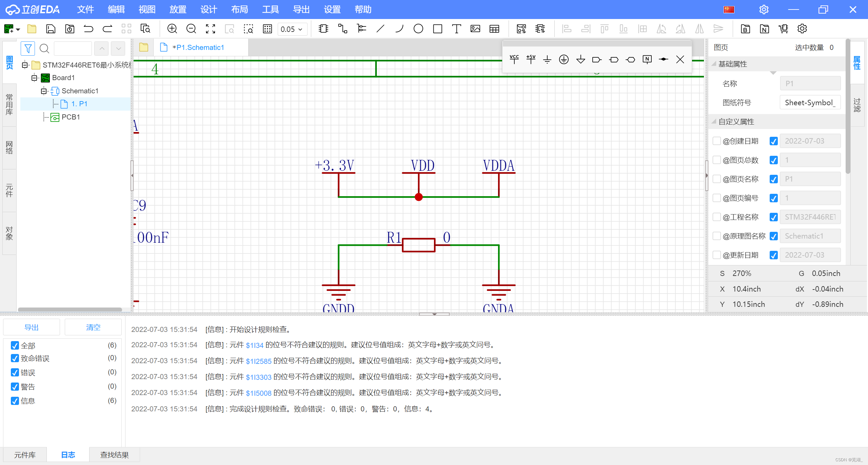Place a +5V power symbol

pyautogui.click(x=531, y=59)
